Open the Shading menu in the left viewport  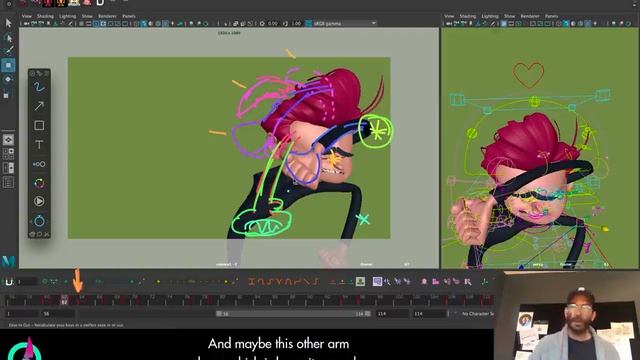tap(45, 16)
